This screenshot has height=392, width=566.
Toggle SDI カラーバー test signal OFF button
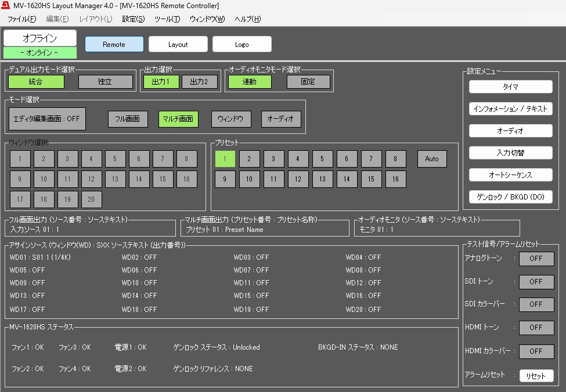click(536, 304)
